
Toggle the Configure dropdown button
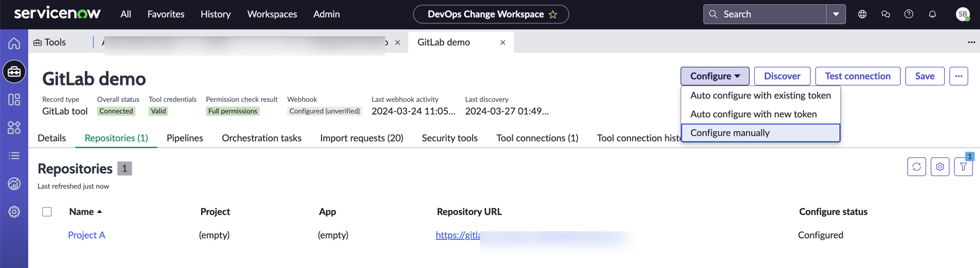pyautogui.click(x=715, y=76)
